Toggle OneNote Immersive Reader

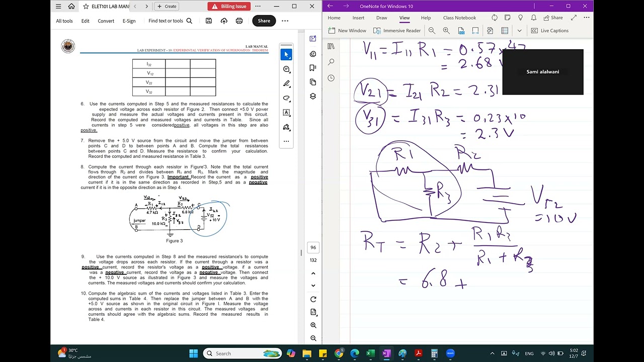pyautogui.click(x=397, y=31)
